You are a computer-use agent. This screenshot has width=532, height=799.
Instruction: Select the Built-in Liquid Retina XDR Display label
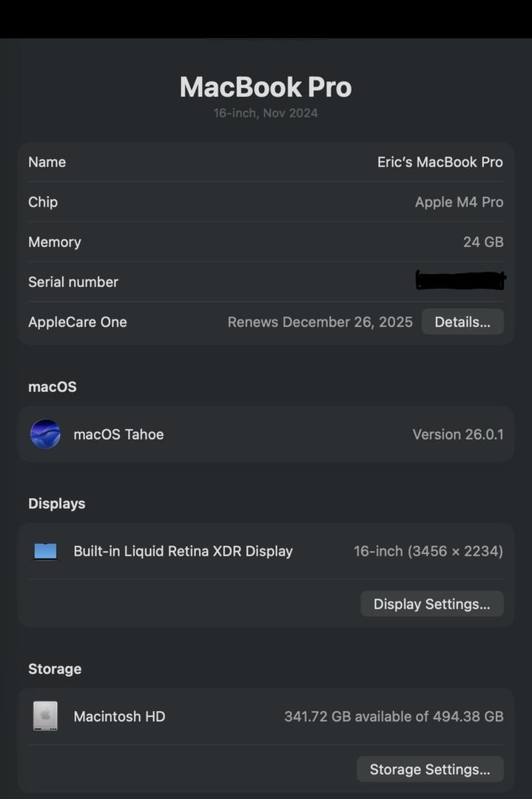click(183, 551)
